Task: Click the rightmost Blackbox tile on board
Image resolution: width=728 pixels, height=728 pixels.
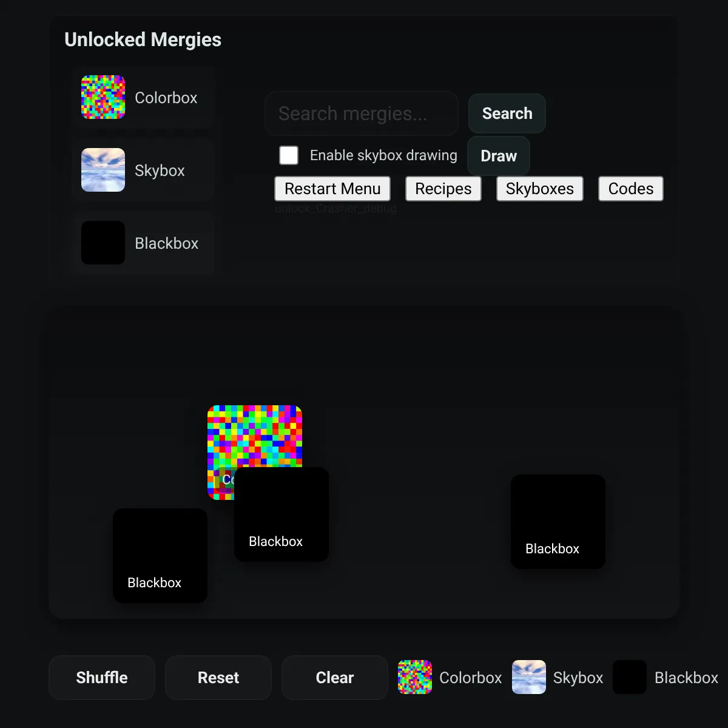Action: click(558, 522)
